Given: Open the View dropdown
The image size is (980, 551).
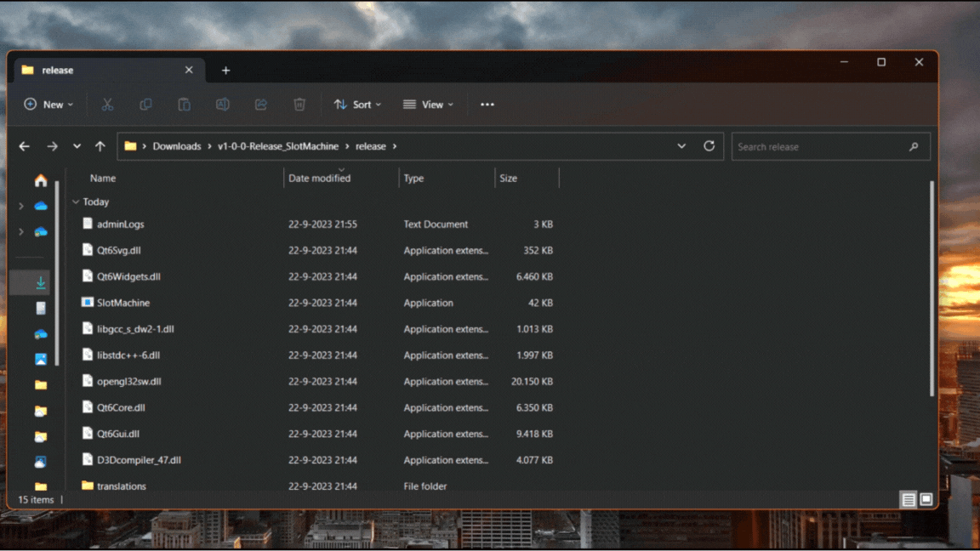Looking at the screenshot, I should point(428,105).
